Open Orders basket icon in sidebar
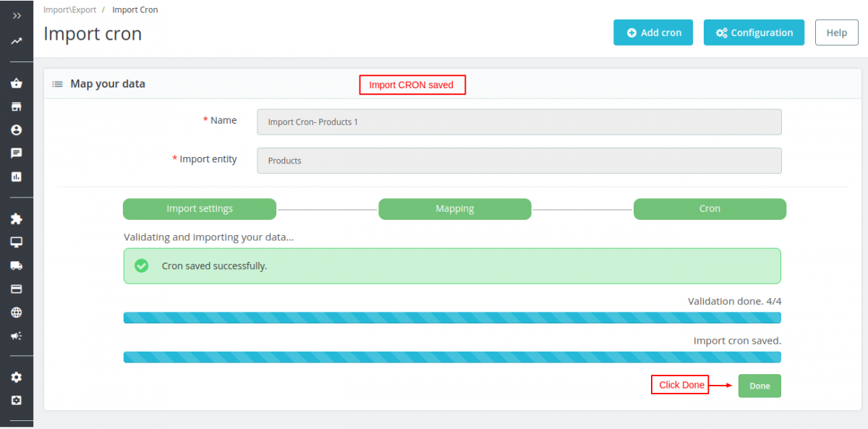Screen dimensions: 868x429 point(17,83)
